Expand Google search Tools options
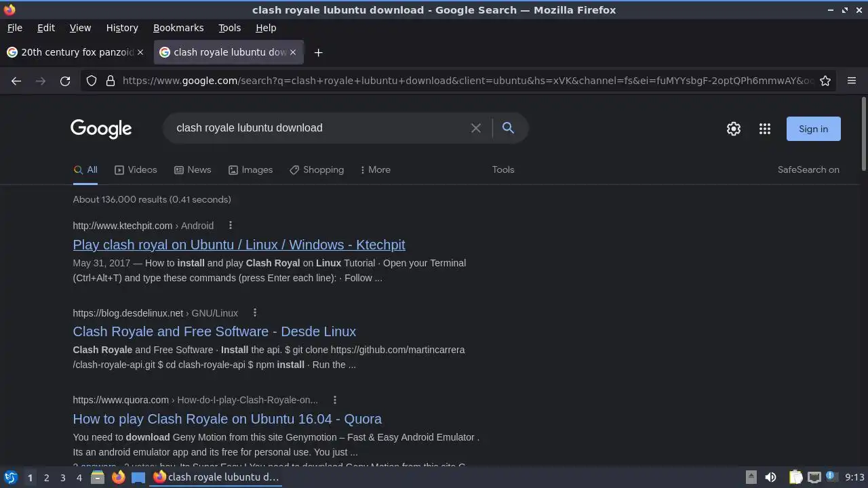The width and height of the screenshot is (868, 488). pos(503,170)
